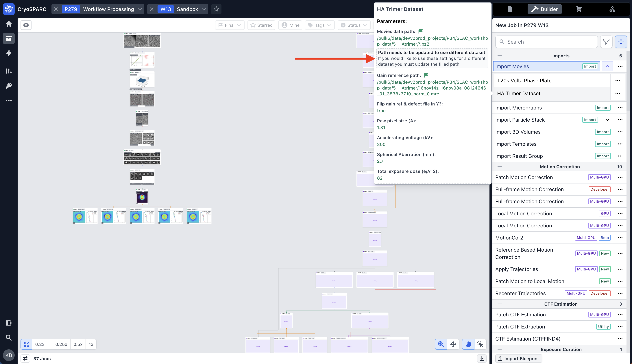Click the zoom value 0.23 field

42,344
